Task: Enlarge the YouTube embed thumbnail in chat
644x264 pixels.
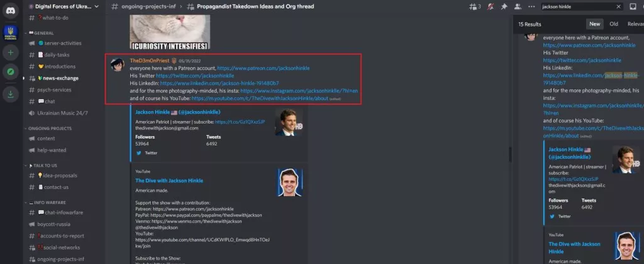Action: click(290, 182)
